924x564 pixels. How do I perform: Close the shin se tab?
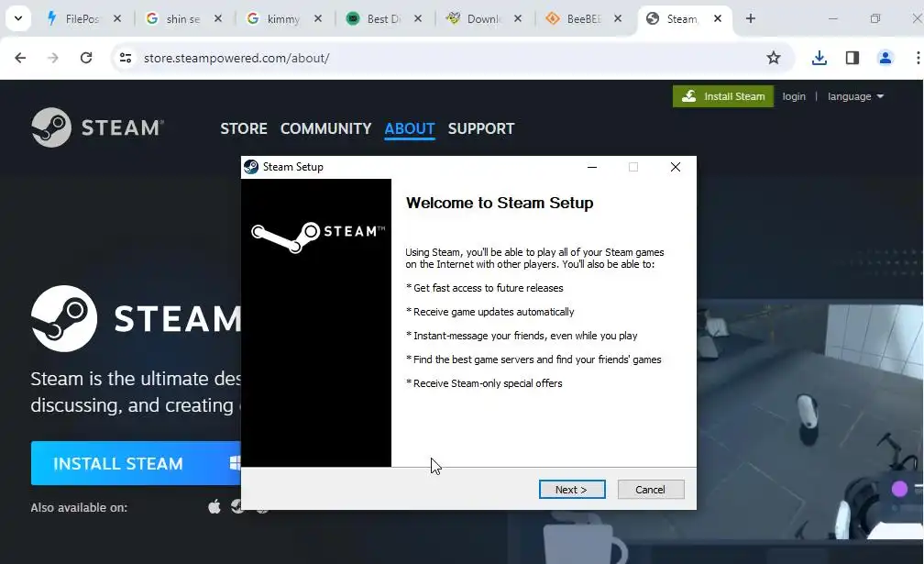(x=218, y=19)
